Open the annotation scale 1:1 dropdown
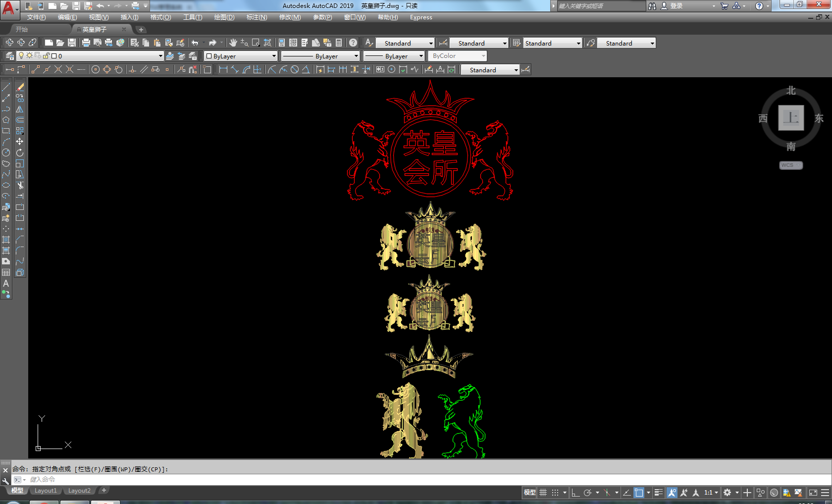The width and height of the screenshot is (832, 504). click(x=711, y=493)
